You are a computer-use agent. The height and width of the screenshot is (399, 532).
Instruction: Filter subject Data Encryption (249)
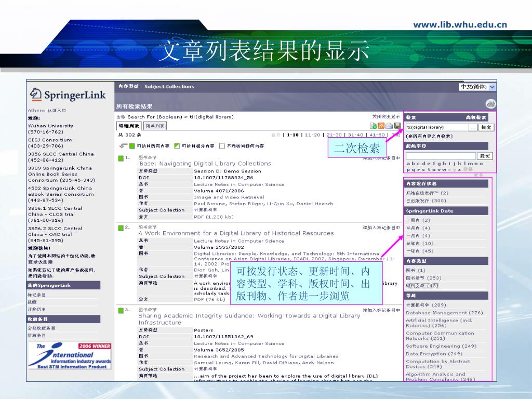[434, 353]
